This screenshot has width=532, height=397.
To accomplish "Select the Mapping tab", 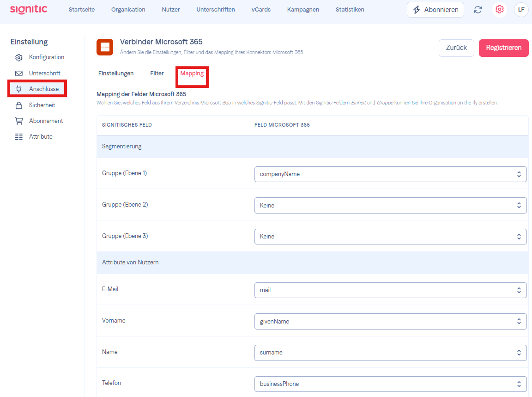I will (x=192, y=73).
